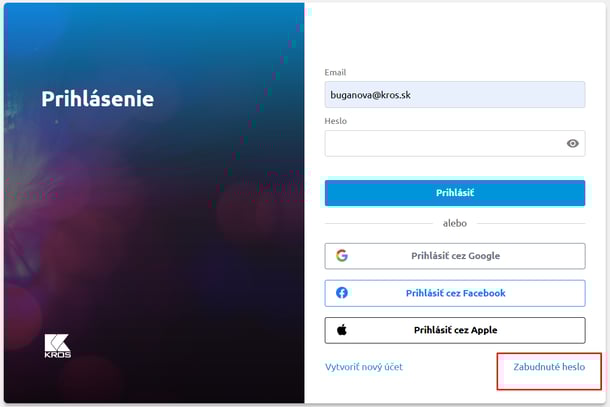
Task: Open the Zabudnuté heslo link
Action: [x=549, y=367]
